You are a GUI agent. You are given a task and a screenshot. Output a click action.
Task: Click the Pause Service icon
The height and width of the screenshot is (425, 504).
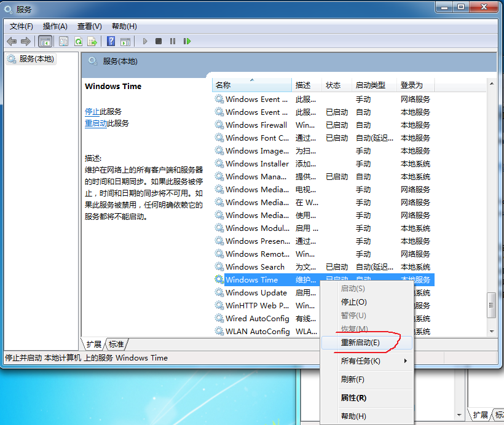point(173,41)
